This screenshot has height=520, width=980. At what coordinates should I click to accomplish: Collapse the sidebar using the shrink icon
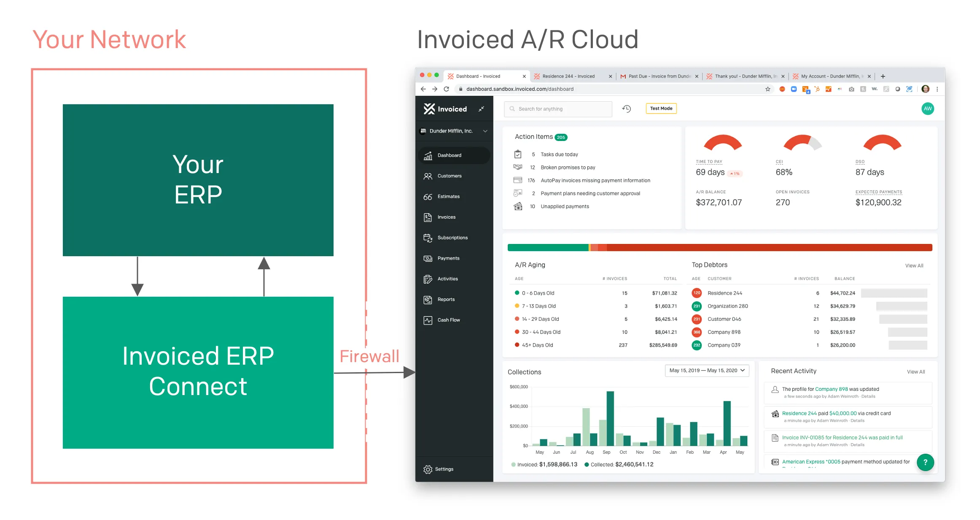click(481, 109)
